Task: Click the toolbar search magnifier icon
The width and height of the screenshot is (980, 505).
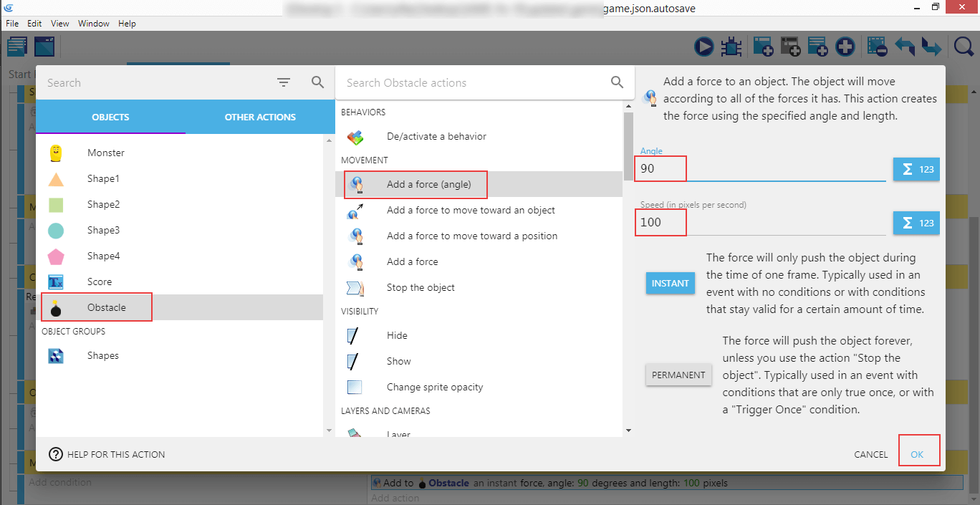Action: pos(964,47)
